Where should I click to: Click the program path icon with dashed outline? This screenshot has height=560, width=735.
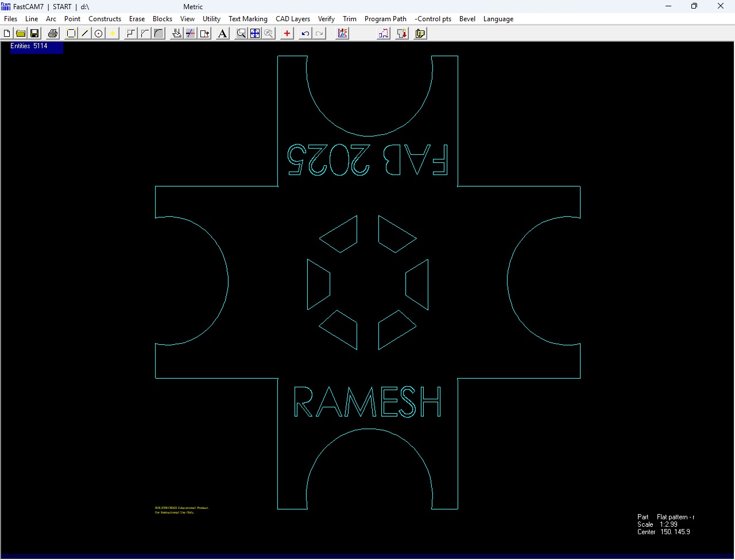click(384, 33)
